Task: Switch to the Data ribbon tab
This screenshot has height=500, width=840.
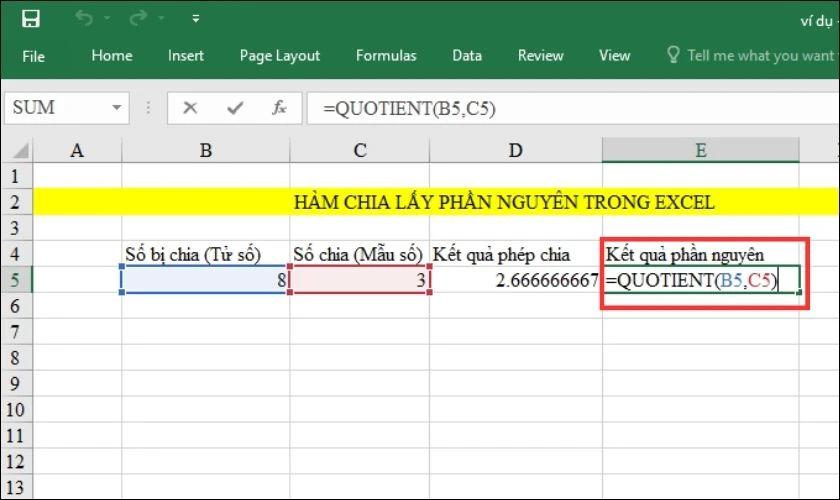Action: click(467, 56)
